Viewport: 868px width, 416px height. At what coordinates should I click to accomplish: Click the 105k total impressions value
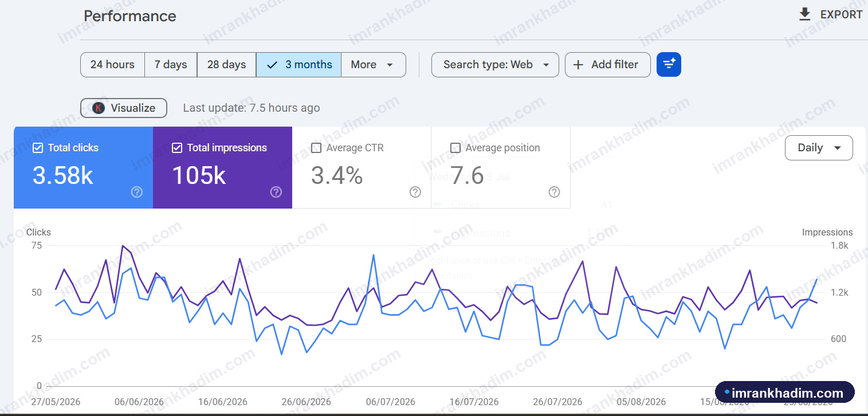pyautogui.click(x=199, y=176)
